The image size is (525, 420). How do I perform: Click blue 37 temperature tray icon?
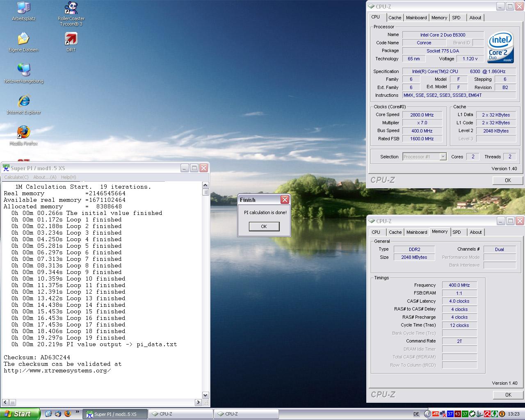[x=450, y=414]
